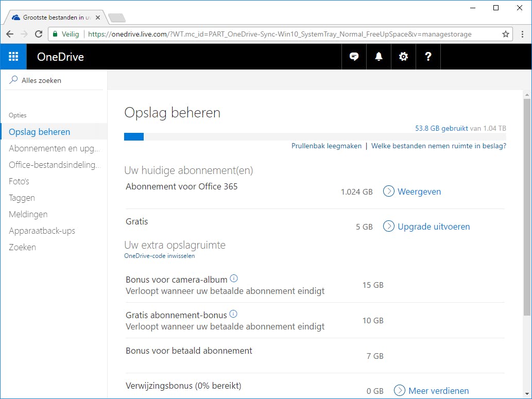Open Foto's options in sidebar
Screen dimensions: 532x399
(x=19, y=181)
